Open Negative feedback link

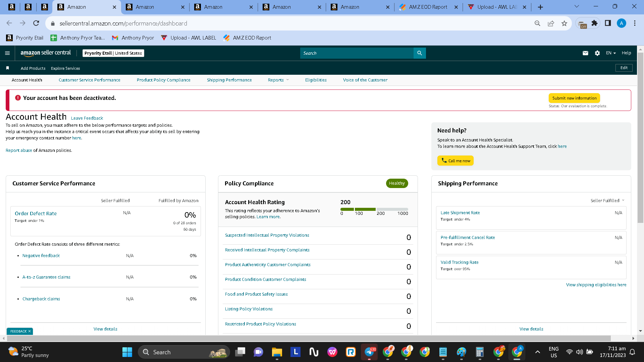[x=41, y=255]
